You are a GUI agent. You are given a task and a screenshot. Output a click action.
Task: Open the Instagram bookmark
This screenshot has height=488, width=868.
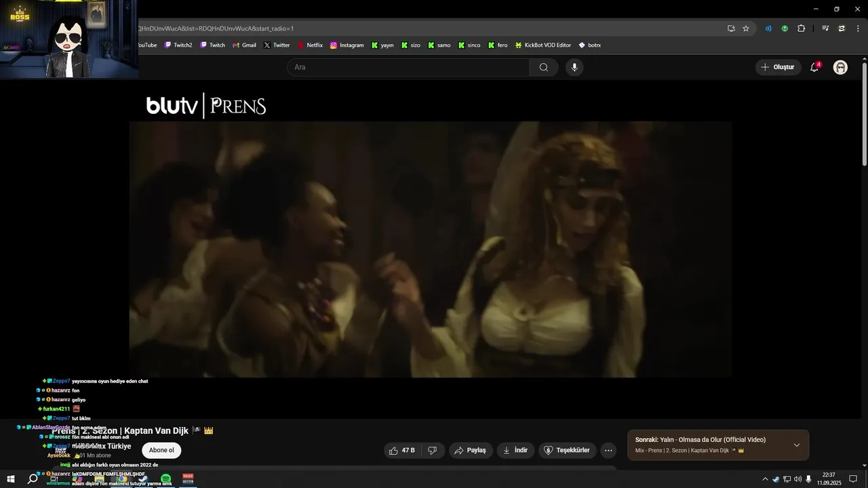click(347, 45)
